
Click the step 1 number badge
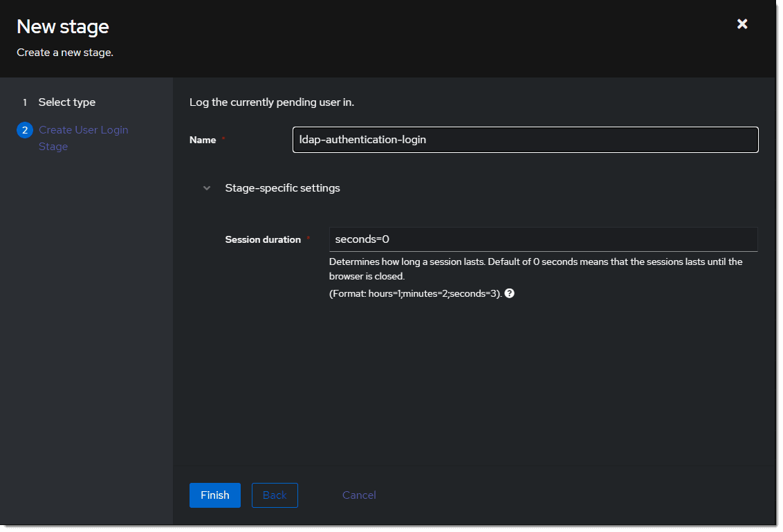coord(25,102)
